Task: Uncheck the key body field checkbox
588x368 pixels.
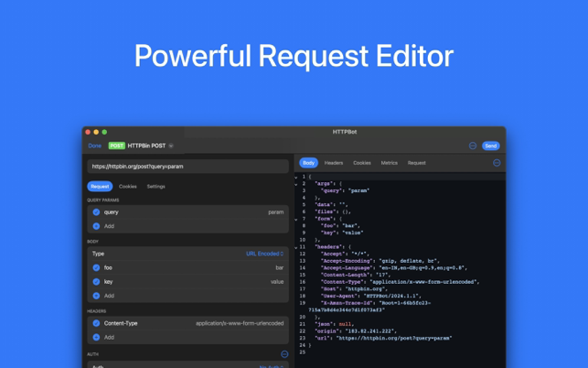Action: tap(96, 282)
